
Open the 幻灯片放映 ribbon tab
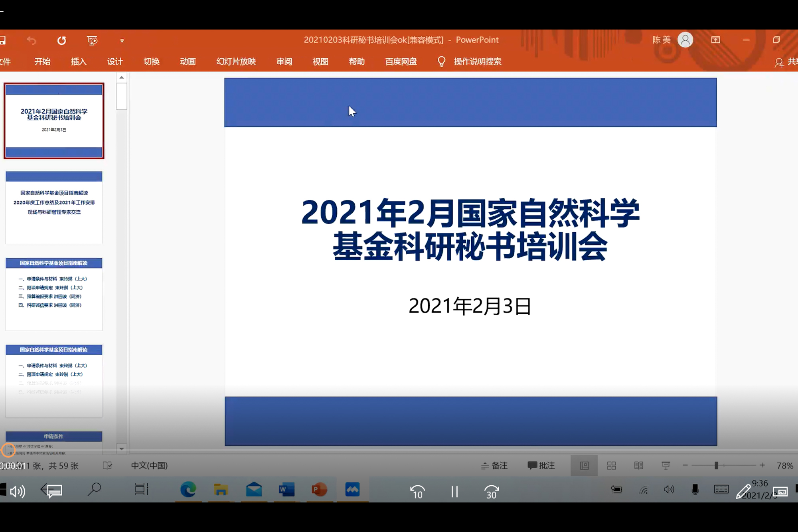(236, 61)
